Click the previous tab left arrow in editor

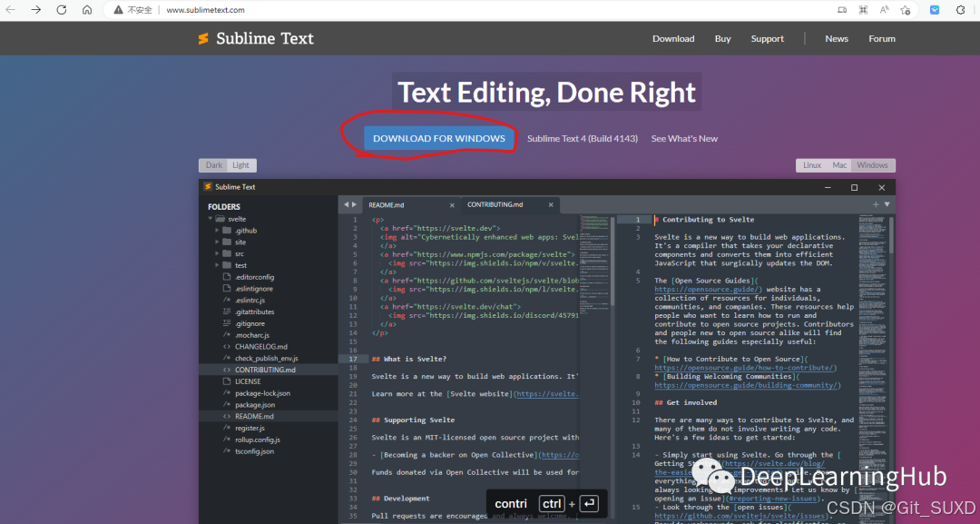pos(346,204)
